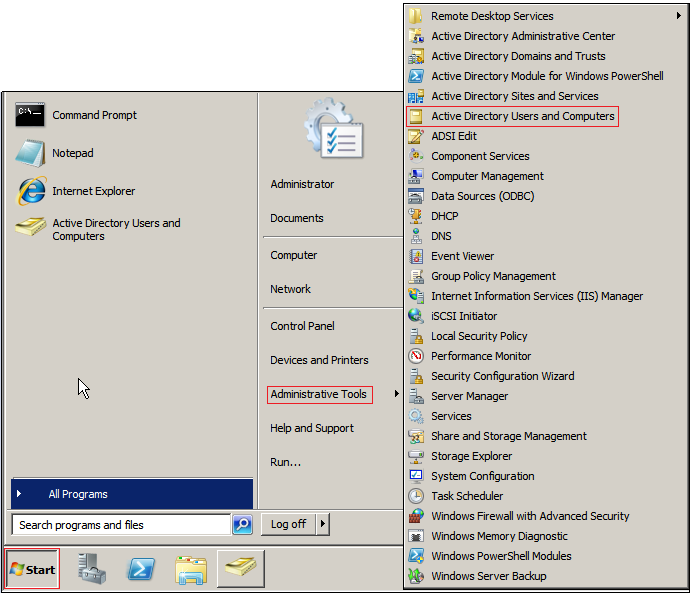Image resolution: width=690 pixels, height=593 pixels.
Task: Click Active Directory Sites and Services icon
Action: (x=416, y=96)
